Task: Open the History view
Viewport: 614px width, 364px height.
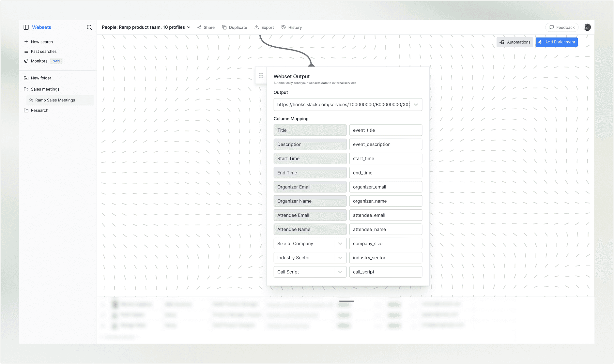Action: pyautogui.click(x=292, y=27)
